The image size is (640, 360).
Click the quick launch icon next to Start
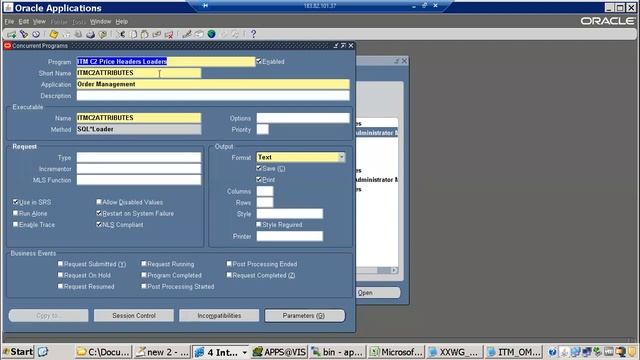[x=43, y=352]
